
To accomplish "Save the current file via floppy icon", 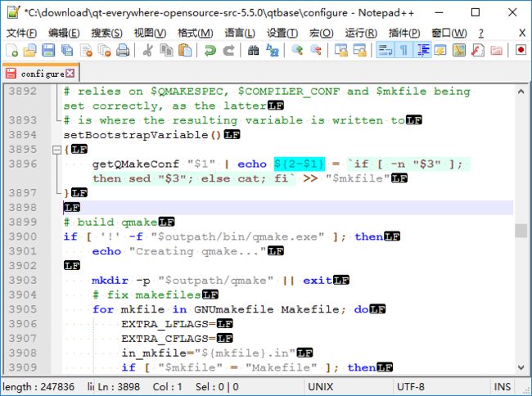I will coord(48,50).
